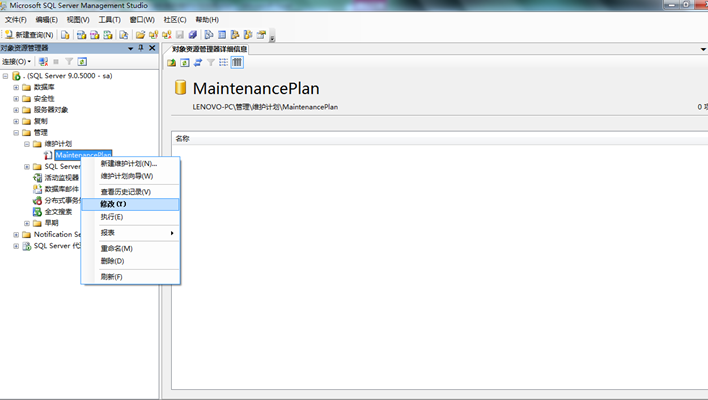Click the Stop square icon in Object Explorer toolbar
Screen dimensions: 708x400
pos(56,61)
